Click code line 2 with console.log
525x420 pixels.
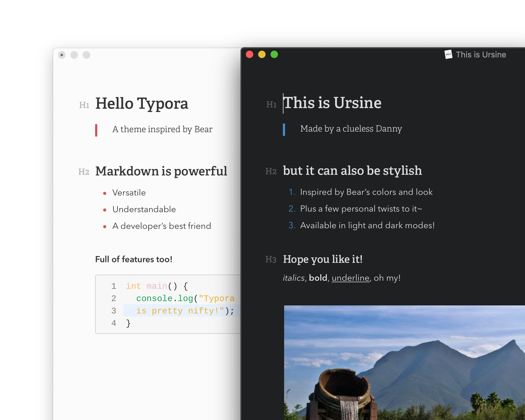click(185, 299)
